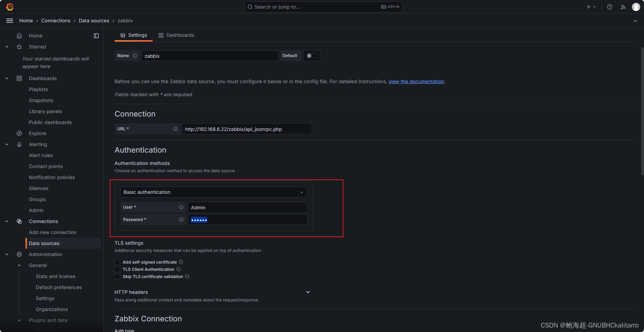Open the hamburger menu toggle
Screen dimensions: 644x332
tap(10, 21)
